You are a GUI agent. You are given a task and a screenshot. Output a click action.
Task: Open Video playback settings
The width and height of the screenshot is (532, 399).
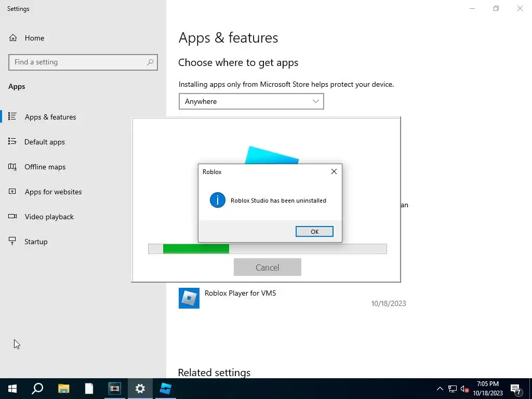49,217
